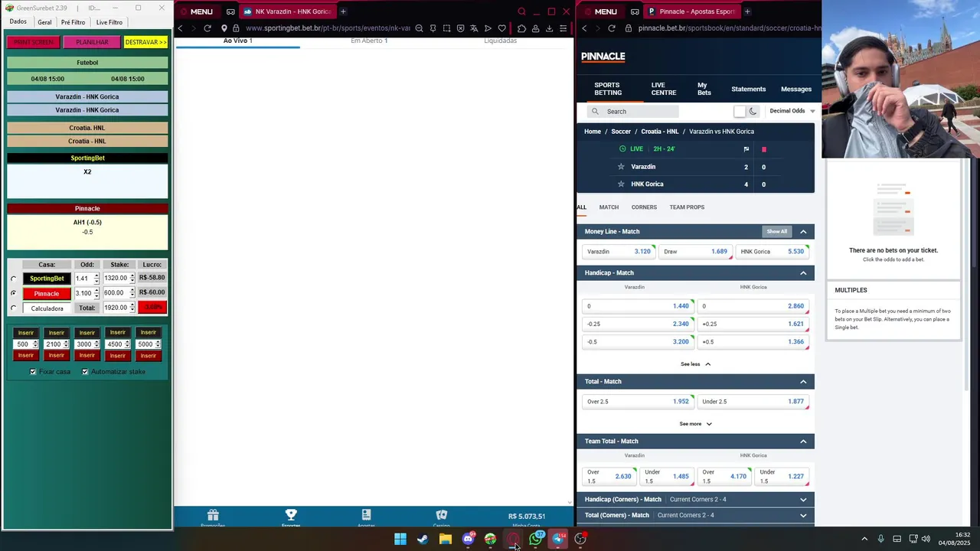The width and height of the screenshot is (980, 551).
Task: Expand Handicap (Corners) - Match section
Action: [803, 500]
